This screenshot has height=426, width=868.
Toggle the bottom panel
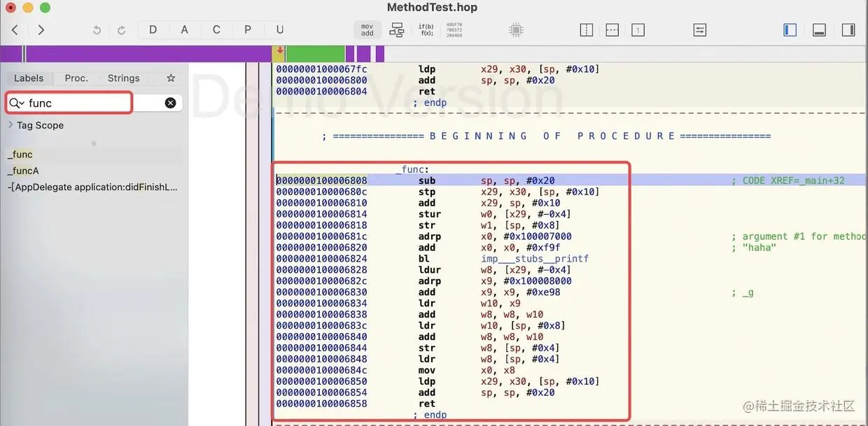(x=820, y=30)
